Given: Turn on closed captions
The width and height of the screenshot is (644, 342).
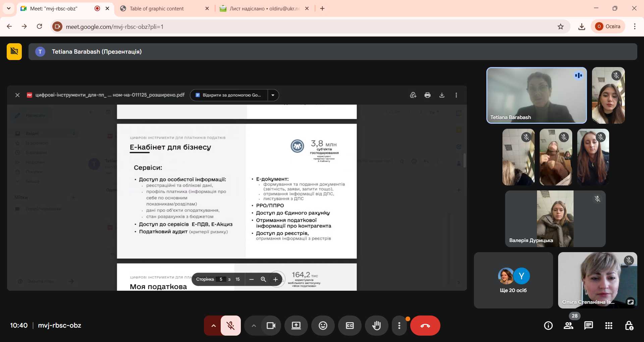Looking at the screenshot, I should 350,326.
